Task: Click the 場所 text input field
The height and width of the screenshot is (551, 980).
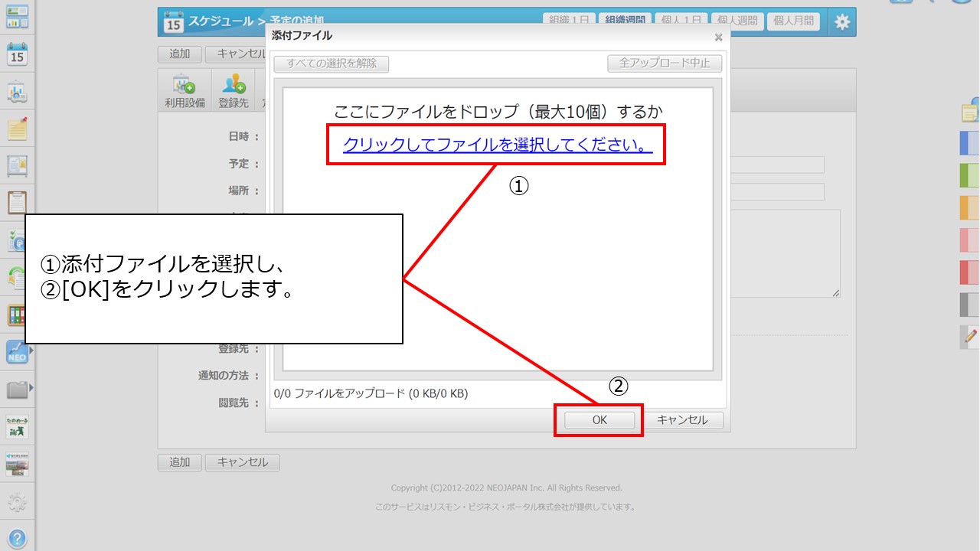Action: point(777,191)
